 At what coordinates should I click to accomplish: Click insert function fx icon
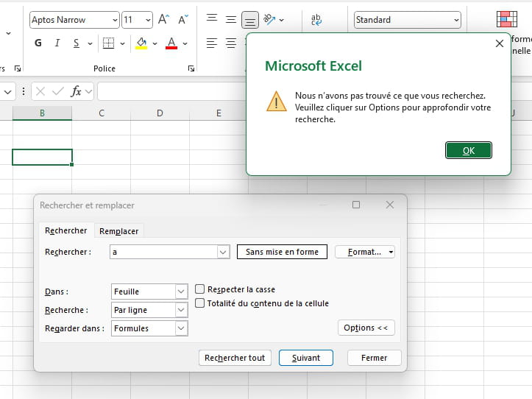coord(76,91)
